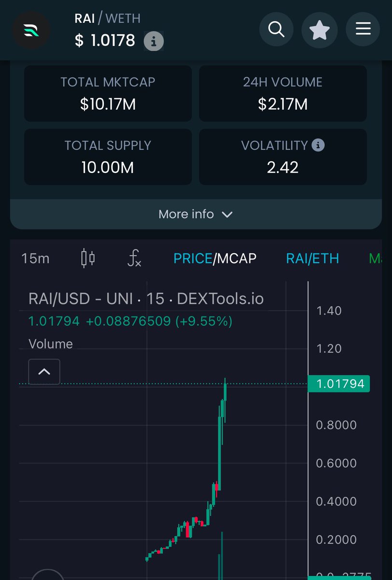Click the Volume indicator label

pyautogui.click(x=51, y=344)
